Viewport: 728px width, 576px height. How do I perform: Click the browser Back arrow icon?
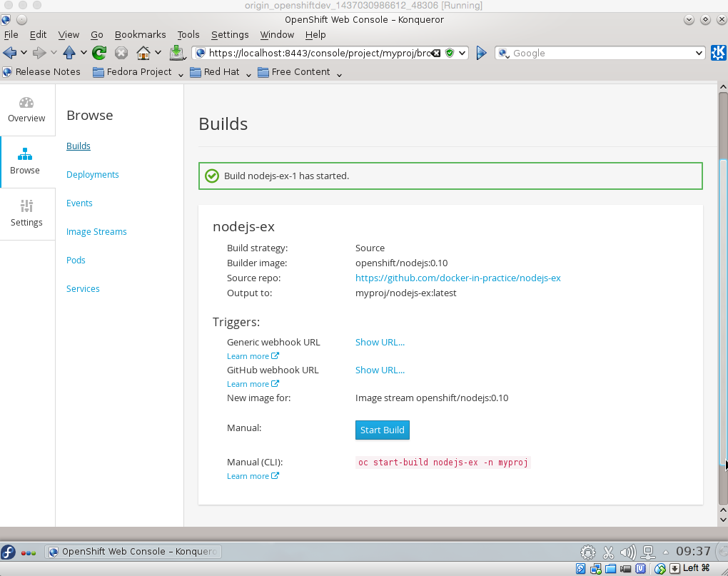(9, 53)
